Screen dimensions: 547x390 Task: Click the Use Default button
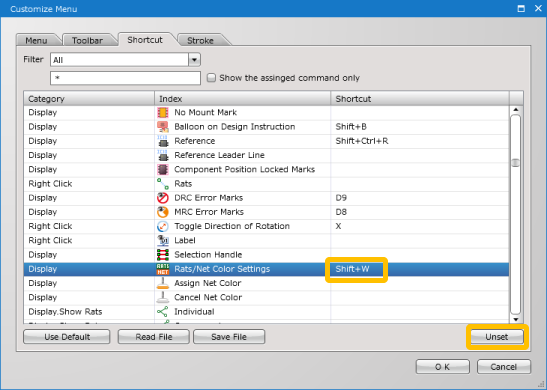point(67,337)
